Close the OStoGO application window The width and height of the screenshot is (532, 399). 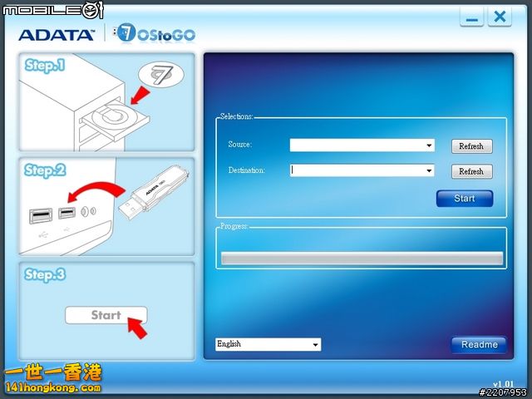pyautogui.click(x=500, y=17)
